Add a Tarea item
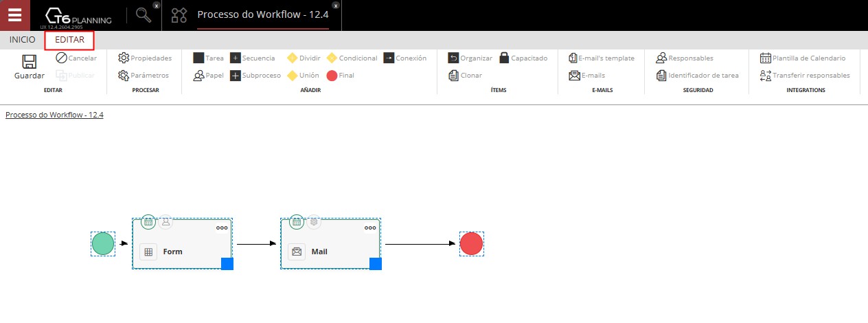The image size is (868, 323). click(x=209, y=58)
